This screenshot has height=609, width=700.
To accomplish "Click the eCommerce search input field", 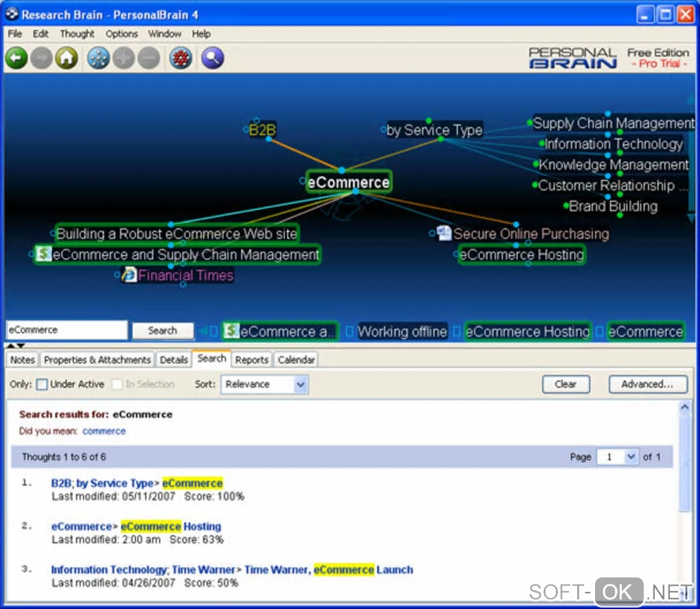I will (67, 330).
